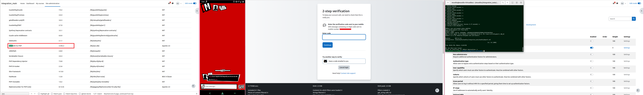The height and width of the screenshot is (95, 644).
Task: Open AU user menu in left page
Action: [179, 3]
